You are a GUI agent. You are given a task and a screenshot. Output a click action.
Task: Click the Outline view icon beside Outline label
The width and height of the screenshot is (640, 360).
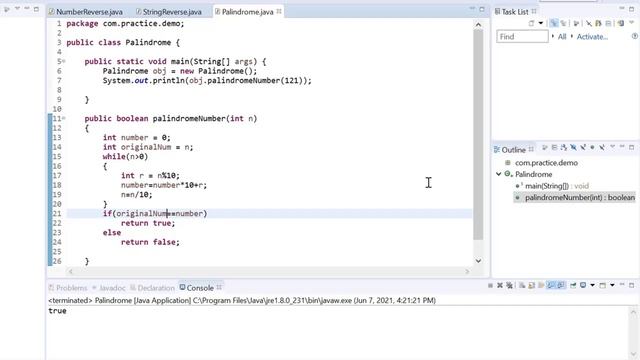click(497, 149)
